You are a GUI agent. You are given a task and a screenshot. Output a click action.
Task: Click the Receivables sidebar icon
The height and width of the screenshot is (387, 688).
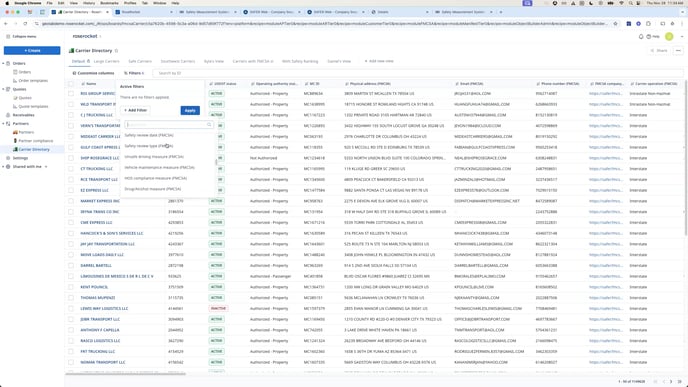tap(8, 115)
